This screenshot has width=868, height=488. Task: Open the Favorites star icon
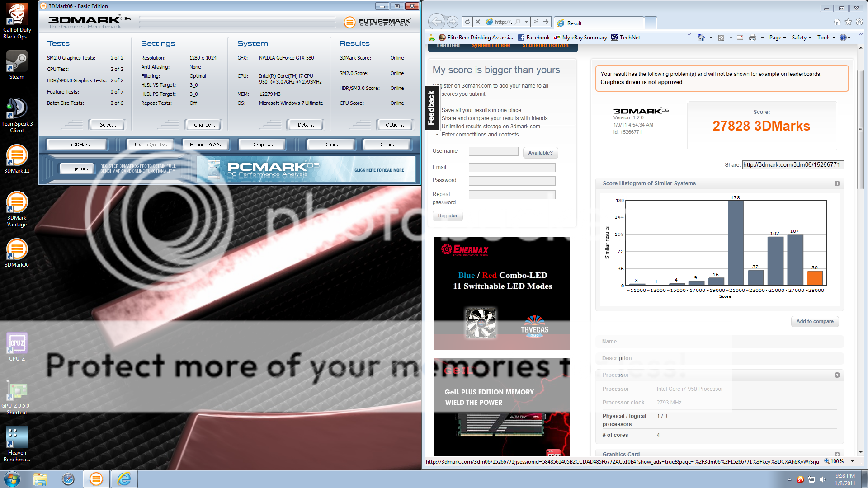click(x=848, y=22)
